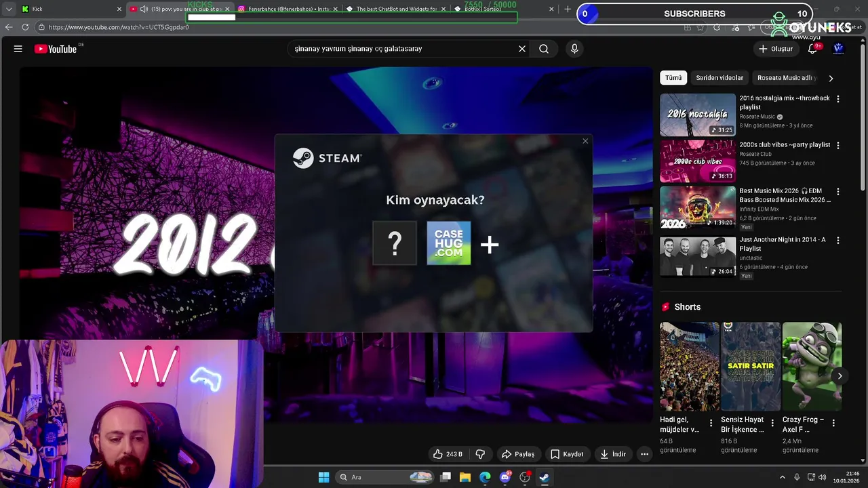Open Best Music Mix 2026 thumbnail
Screen dimensions: 868x488
[x=698, y=207]
